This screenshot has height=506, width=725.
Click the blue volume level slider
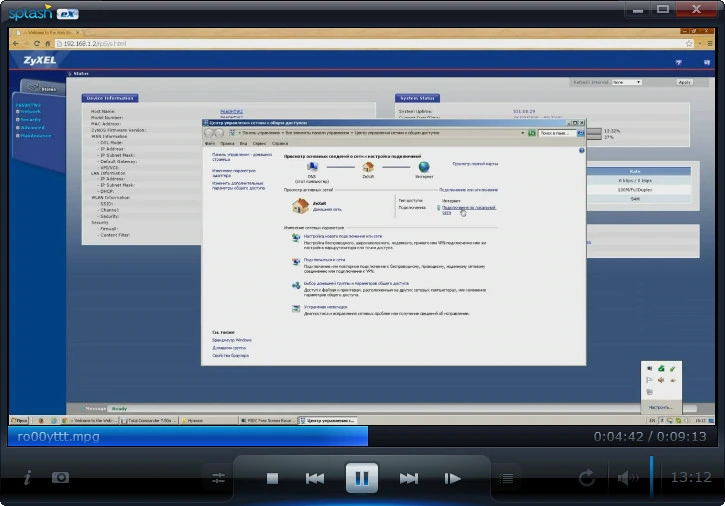pyautogui.click(x=651, y=476)
